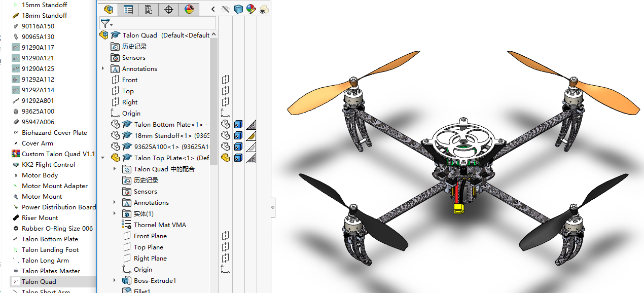
Task: Toggle visibility of the Front plane
Action: click(x=226, y=80)
